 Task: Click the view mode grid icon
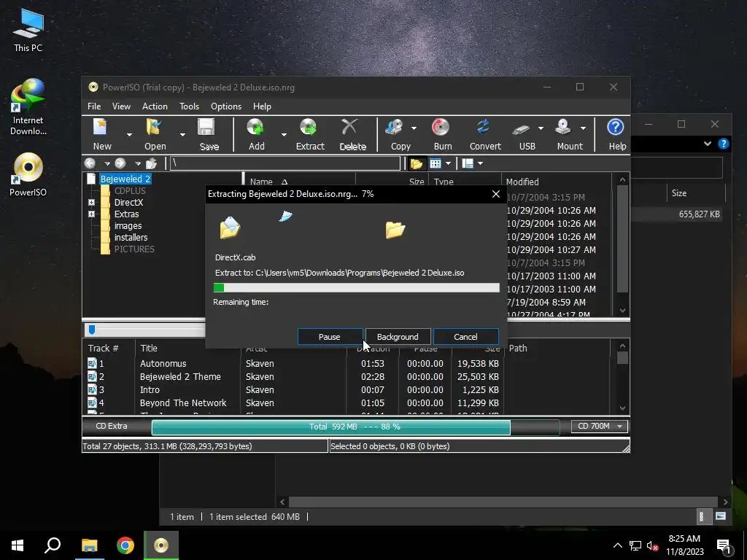pyautogui.click(x=435, y=164)
